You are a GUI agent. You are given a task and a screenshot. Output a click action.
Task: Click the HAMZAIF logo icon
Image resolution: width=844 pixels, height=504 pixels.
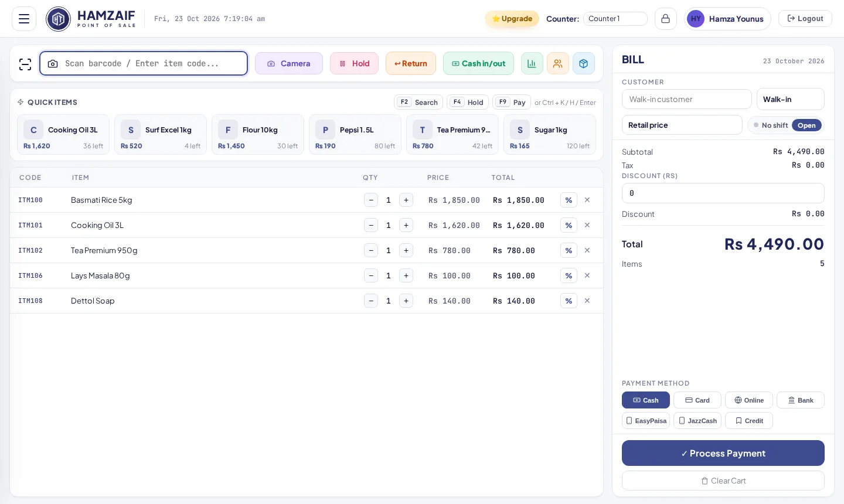[58, 19]
